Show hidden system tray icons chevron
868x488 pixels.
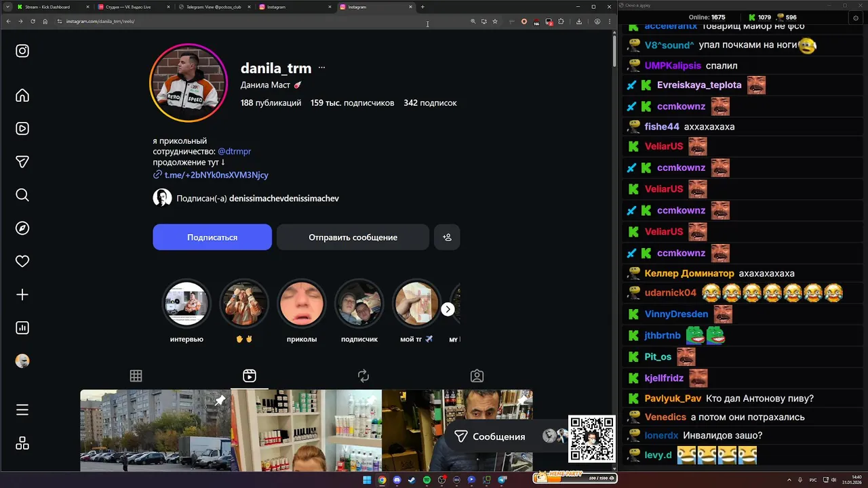point(789,480)
